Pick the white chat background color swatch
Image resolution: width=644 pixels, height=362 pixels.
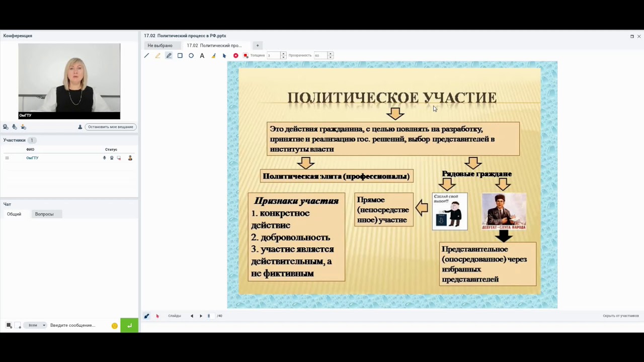click(x=17, y=325)
